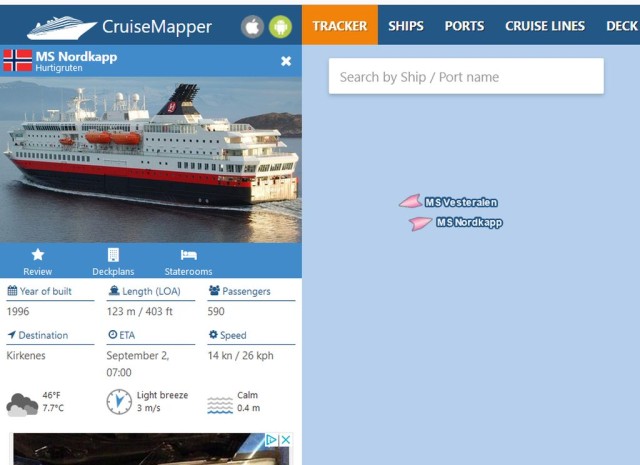
Task: Open the SHIPS menu item
Action: [406, 26]
